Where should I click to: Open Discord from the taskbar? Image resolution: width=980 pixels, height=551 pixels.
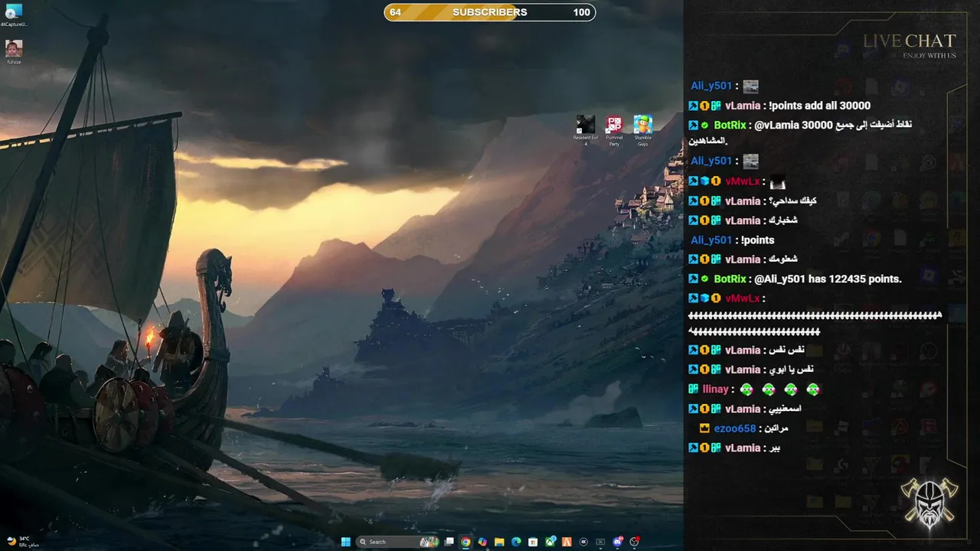(617, 542)
